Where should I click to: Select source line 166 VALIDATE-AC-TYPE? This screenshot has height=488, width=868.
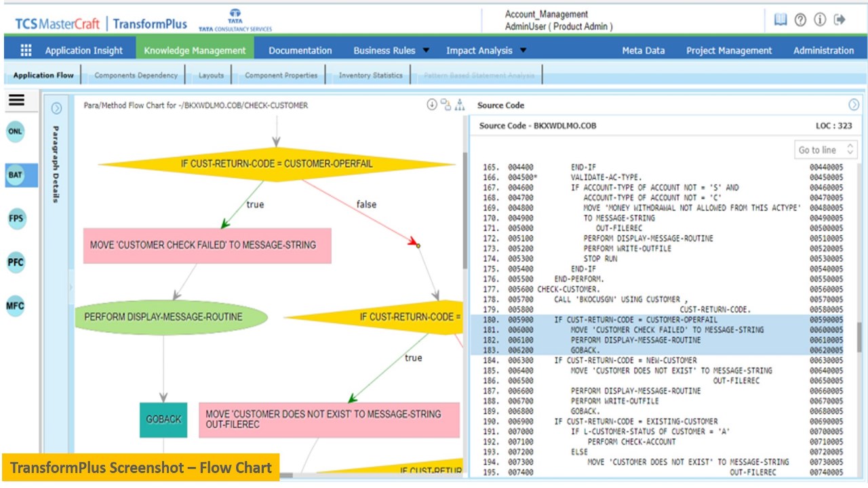(x=663, y=177)
